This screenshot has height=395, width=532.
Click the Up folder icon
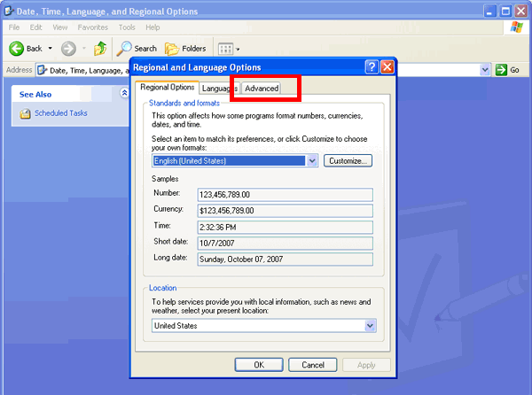(100, 49)
